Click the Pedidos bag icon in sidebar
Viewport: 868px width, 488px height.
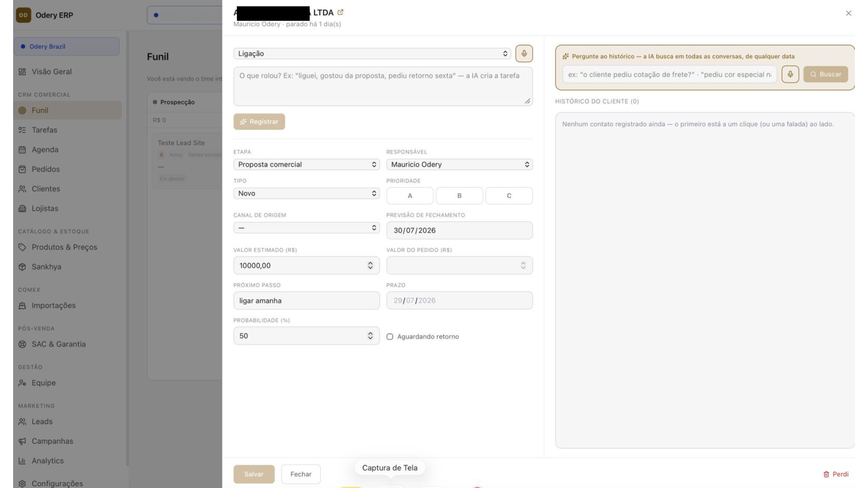22,169
